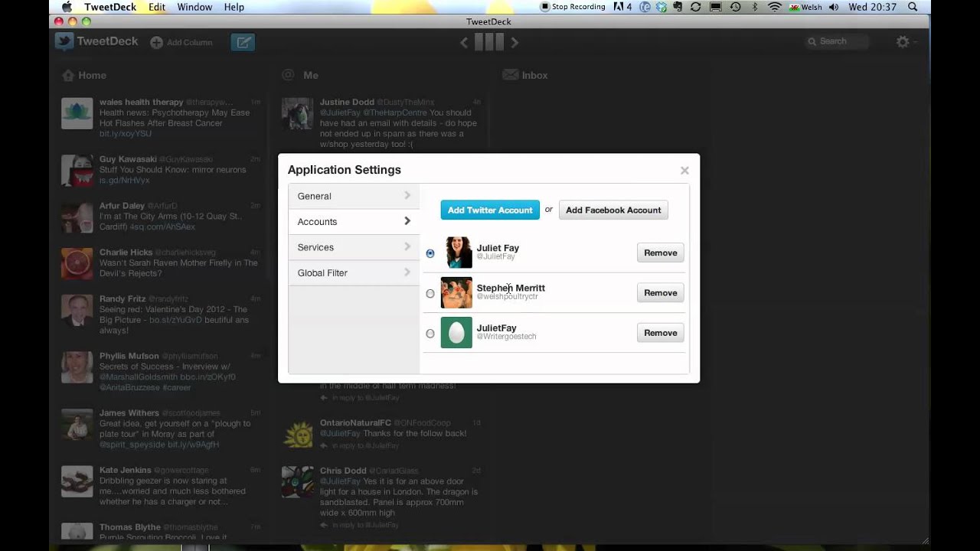The image size is (980, 551).
Task: Open the TweetDeck application menu
Action: [109, 7]
